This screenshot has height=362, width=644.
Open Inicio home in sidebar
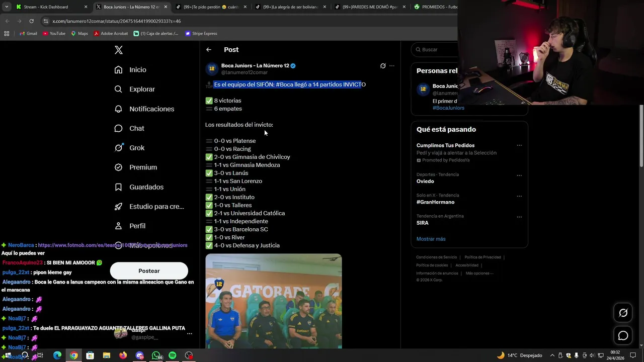130,70
